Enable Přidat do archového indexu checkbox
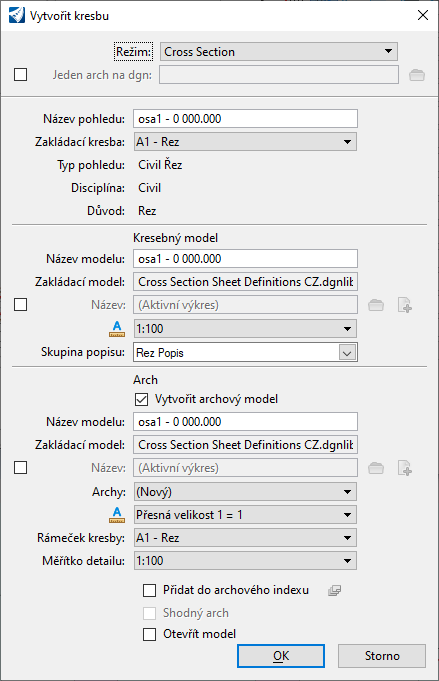This screenshot has height=681, width=439. click(149, 590)
